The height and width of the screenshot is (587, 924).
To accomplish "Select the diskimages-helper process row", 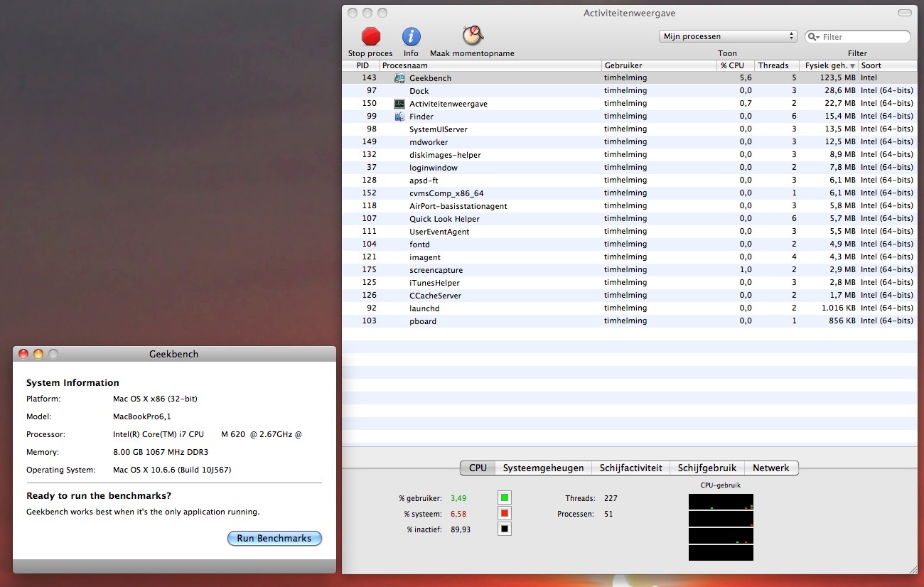I will click(630, 155).
